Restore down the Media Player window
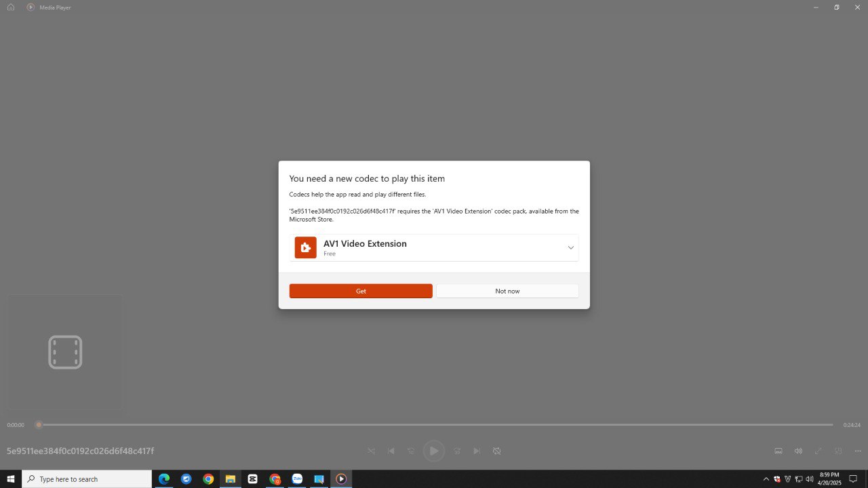The width and height of the screenshot is (868, 488). (x=837, y=7)
